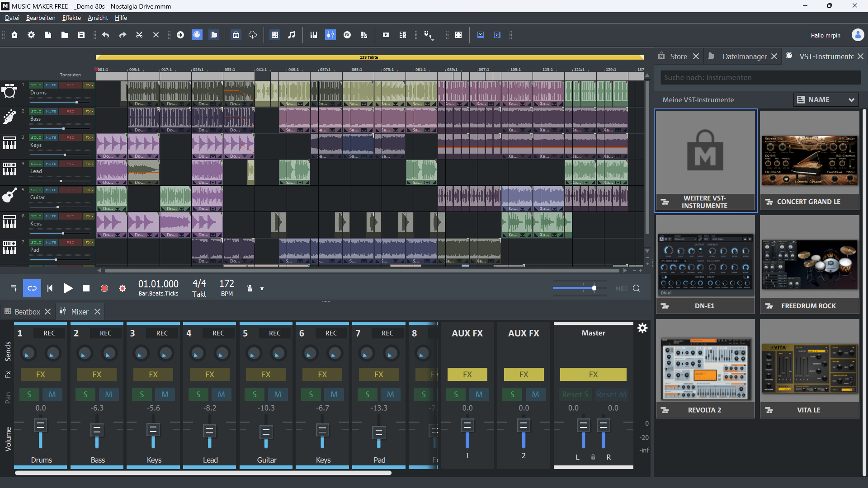Switch to the Beatbox tab
Image resolution: width=868 pixels, height=488 pixels.
pyautogui.click(x=27, y=312)
